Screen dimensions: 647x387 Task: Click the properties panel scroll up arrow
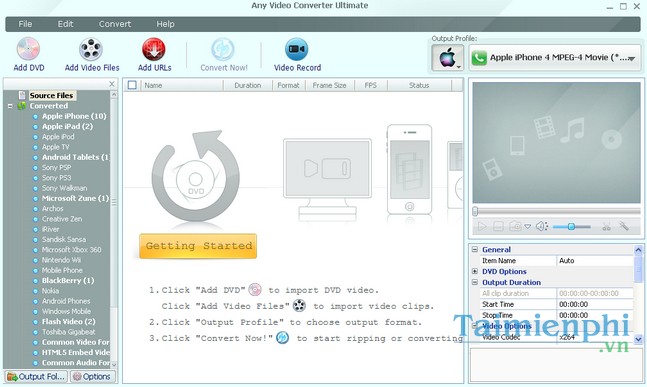pyautogui.click(x=638, y=250)
